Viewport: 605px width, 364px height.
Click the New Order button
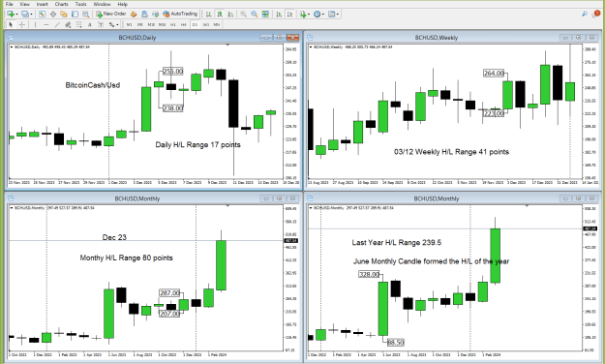click(110, 14)
